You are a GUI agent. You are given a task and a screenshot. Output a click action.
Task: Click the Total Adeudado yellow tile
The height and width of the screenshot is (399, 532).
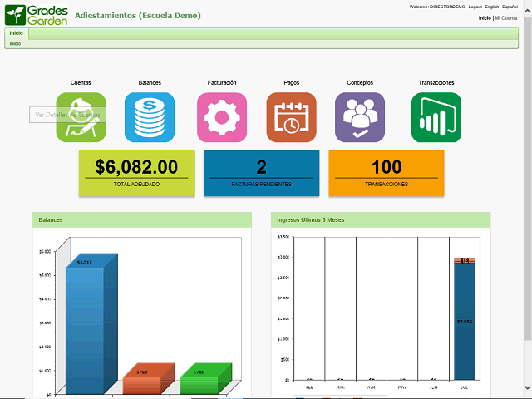[x=136, y=173]
